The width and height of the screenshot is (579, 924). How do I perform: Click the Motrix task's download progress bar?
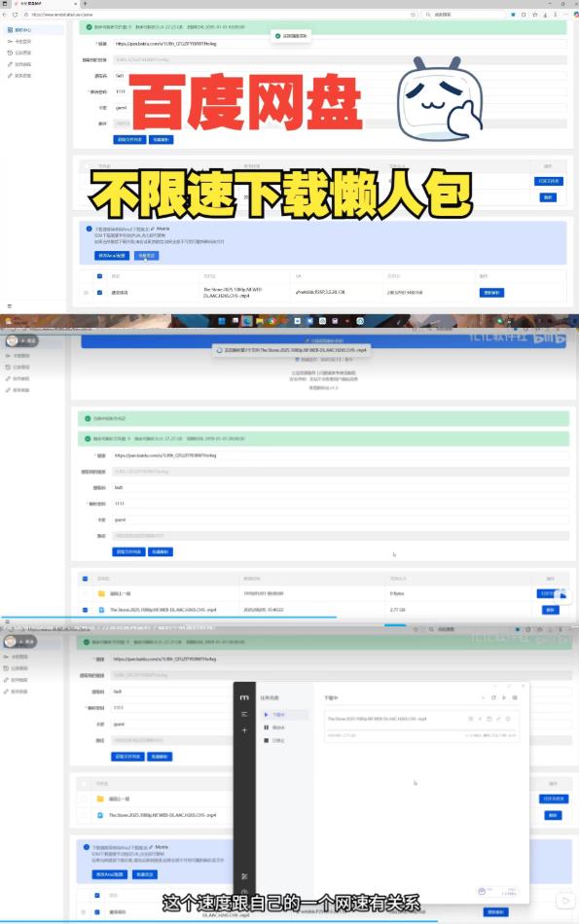(x=421, y=729)
